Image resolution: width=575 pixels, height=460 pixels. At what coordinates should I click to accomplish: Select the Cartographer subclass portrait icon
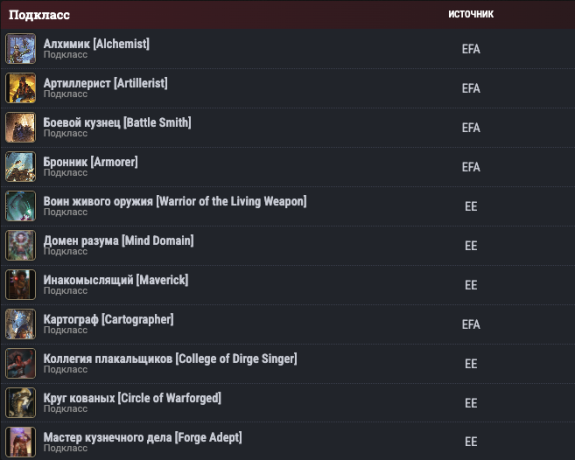pyautogui.click(x=21, y=324)
